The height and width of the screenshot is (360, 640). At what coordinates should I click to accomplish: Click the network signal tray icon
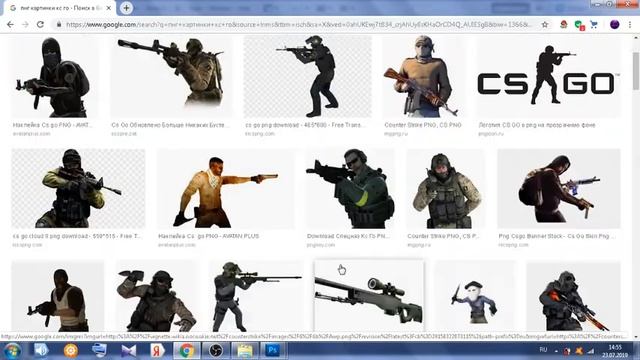tap(591, 351)
